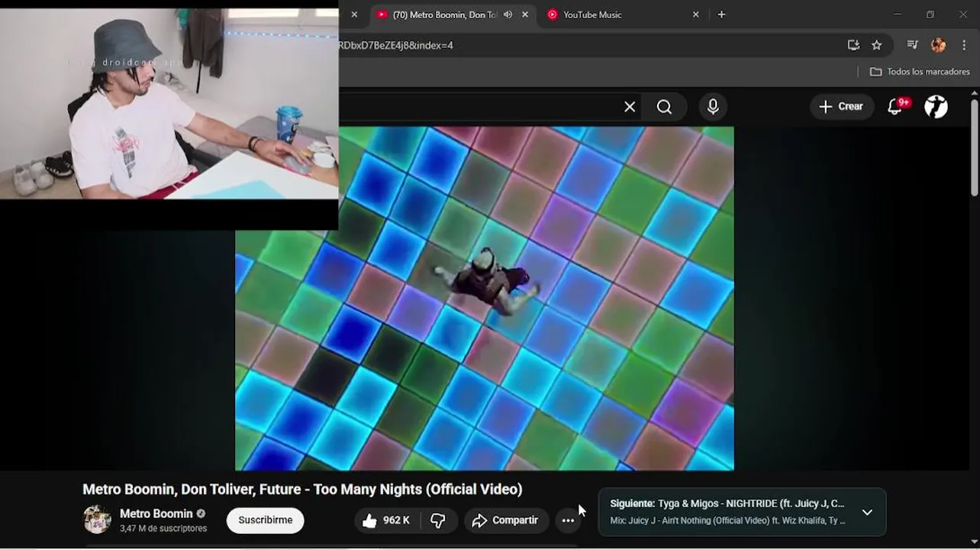This screenshot has height=550, width=980.
Task: Mute the Metro Boomin tab audio icon
Action: pyautogui.click(x=508, y=15)
